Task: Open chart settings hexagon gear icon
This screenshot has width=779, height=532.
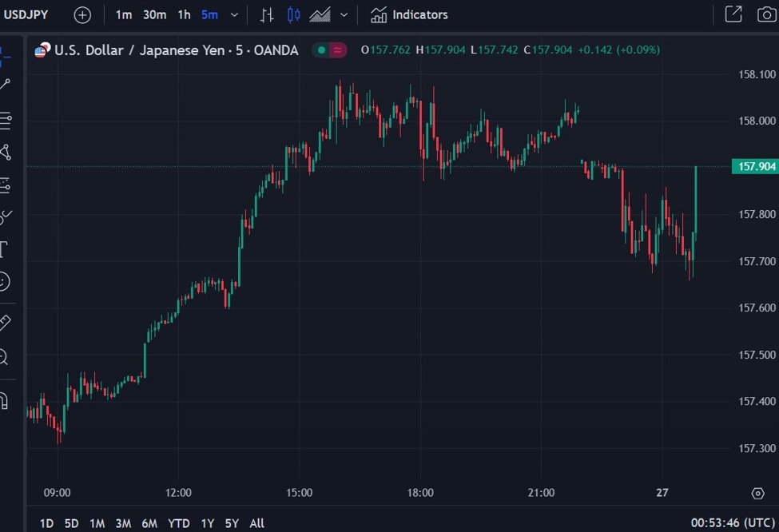Action: coord(757,494)
